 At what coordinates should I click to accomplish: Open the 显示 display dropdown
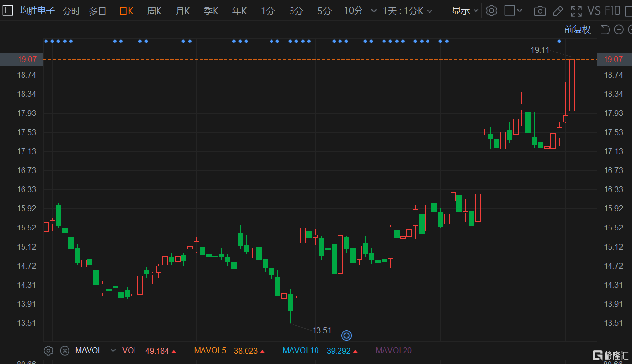click(x=465, y=11)
